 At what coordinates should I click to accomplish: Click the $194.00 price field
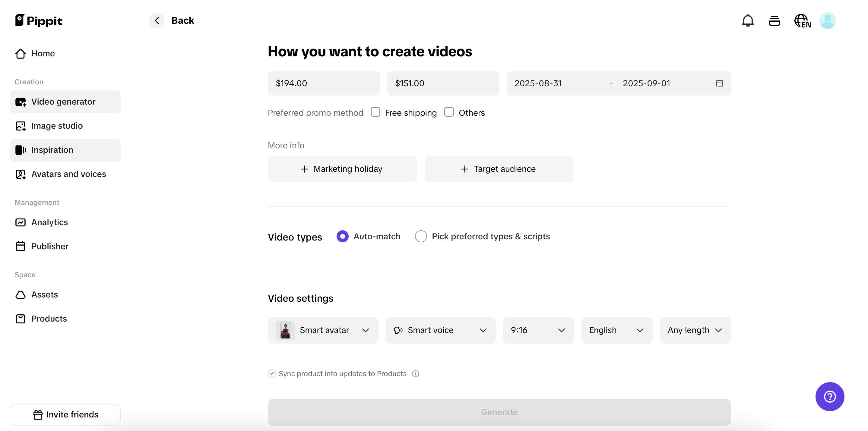coord(324,83)
